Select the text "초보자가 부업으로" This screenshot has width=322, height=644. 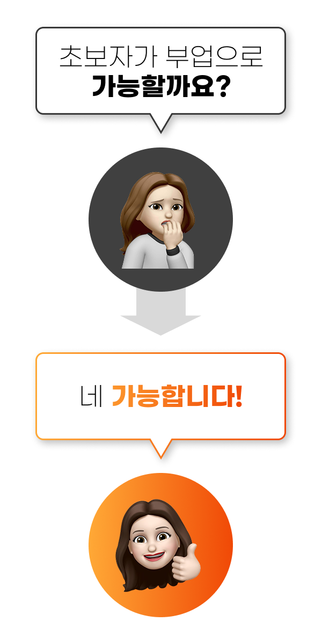click(x=160, y=57)
